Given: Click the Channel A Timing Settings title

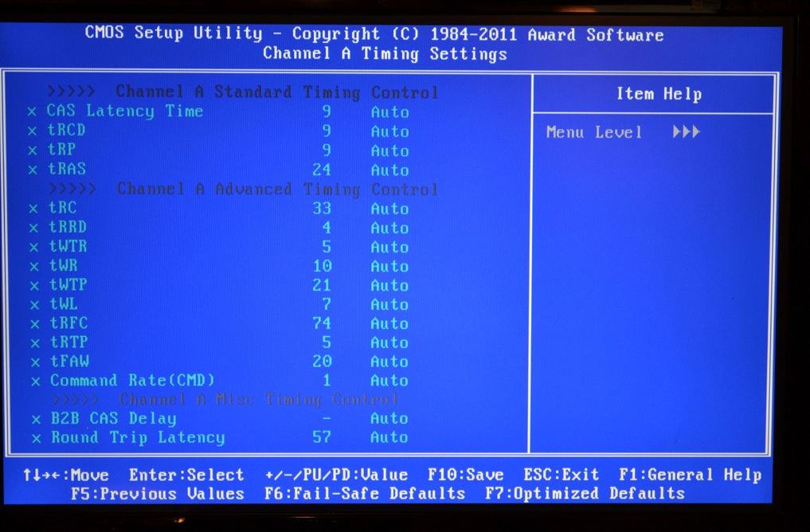Looking at the screenshot, I should (x=385, y=53).
